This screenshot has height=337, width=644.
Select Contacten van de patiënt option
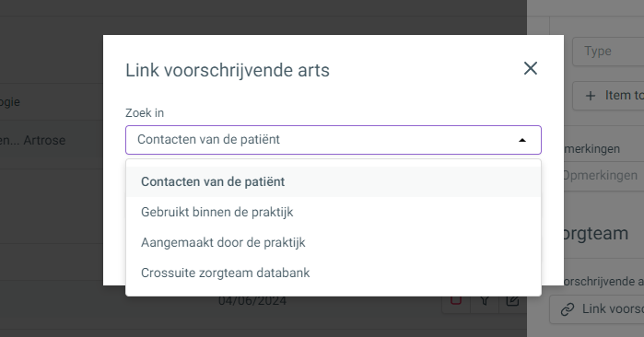click(334, 181)
